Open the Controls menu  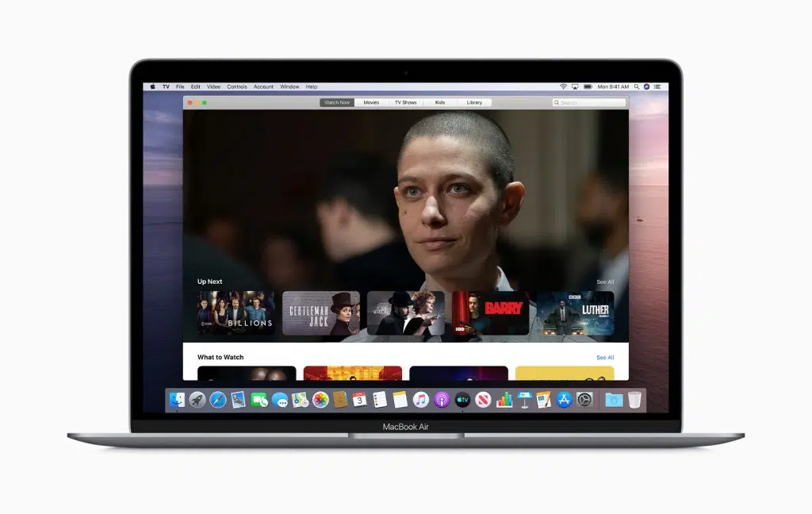(x=236, y=86)
